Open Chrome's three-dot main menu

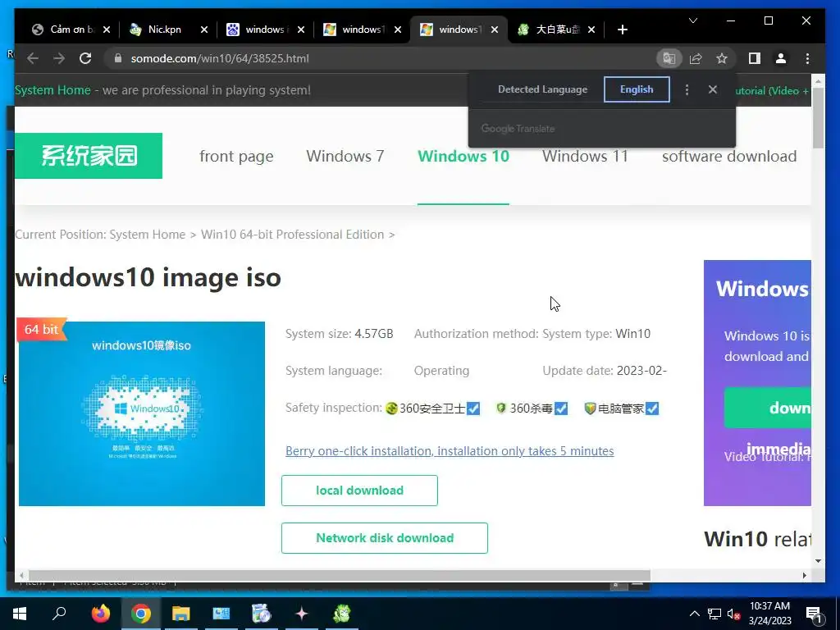(x=807, y=58)
